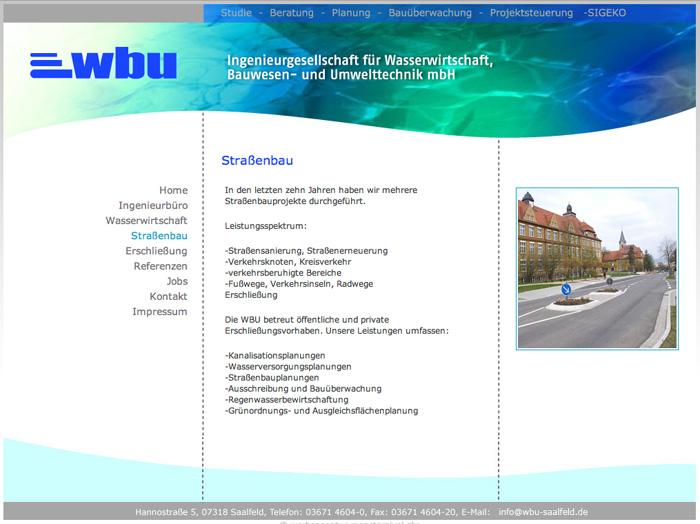Click Planung in the top banner
Image resolution: width=700 pixels, height=524 pixels.
(x=350, y=13)
